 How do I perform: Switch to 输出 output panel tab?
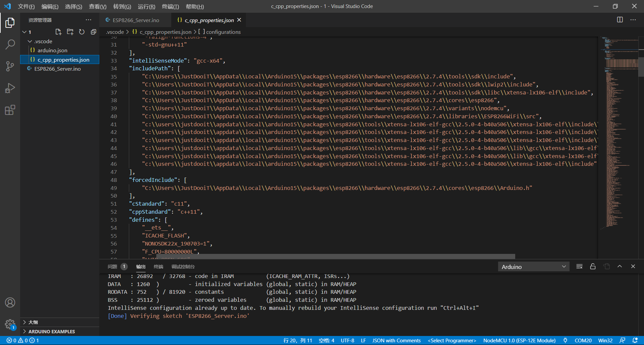(x=141, y=267)
